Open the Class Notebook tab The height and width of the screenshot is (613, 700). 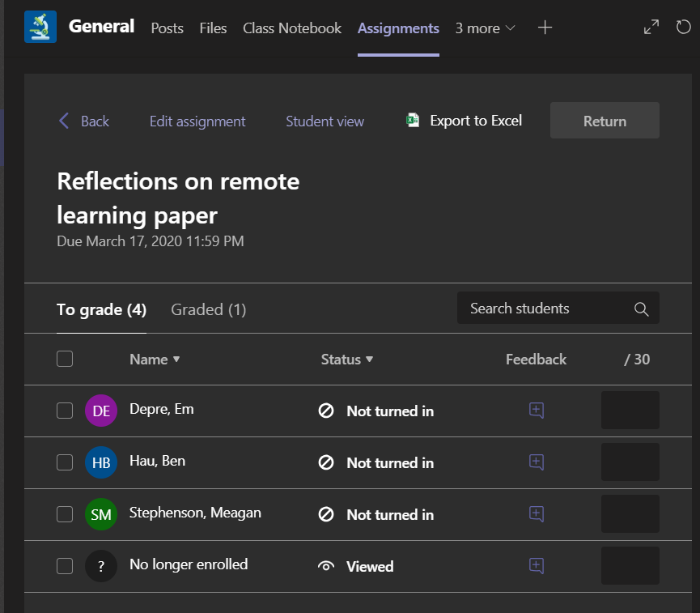point(292,28)
